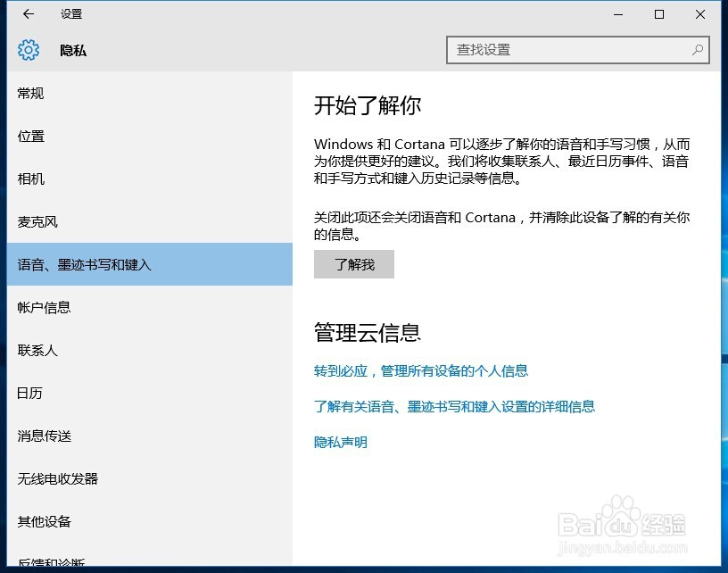Click the 开始了解你 heading
The width and height of the screenshot is (728, 573).
coord(368,105)
